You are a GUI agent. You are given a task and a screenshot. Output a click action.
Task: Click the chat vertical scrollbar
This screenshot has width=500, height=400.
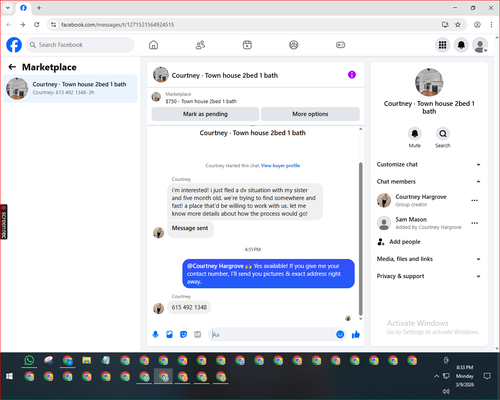(x=360, y=239)
